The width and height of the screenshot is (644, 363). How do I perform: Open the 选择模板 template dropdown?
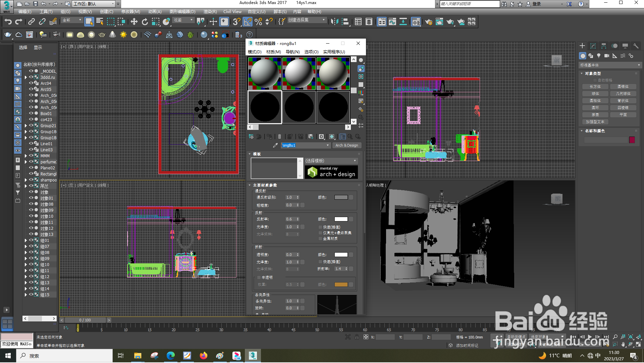click(331, 161)
